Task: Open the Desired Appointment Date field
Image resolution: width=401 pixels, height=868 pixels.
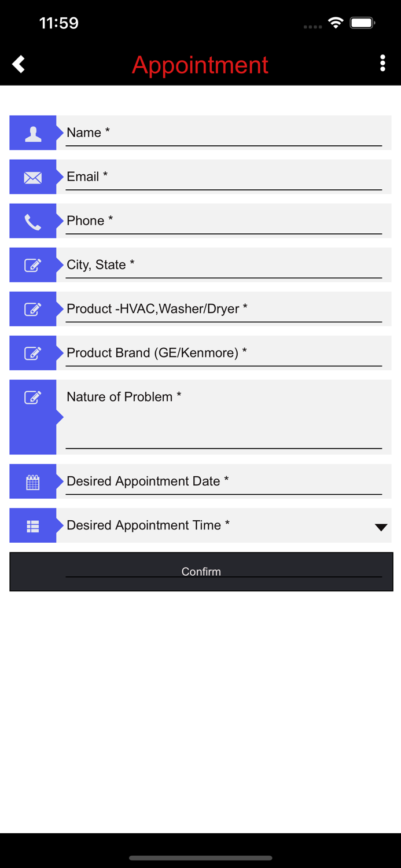Action: [223, 481]
